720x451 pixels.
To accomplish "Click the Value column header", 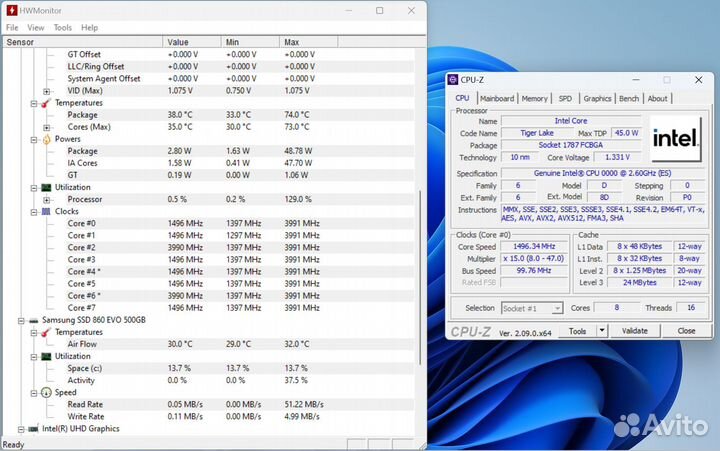I will coord(192,42).
